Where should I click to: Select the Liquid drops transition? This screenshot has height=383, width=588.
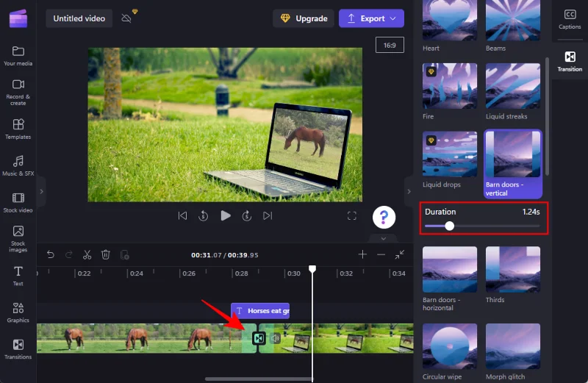(450, 160)
